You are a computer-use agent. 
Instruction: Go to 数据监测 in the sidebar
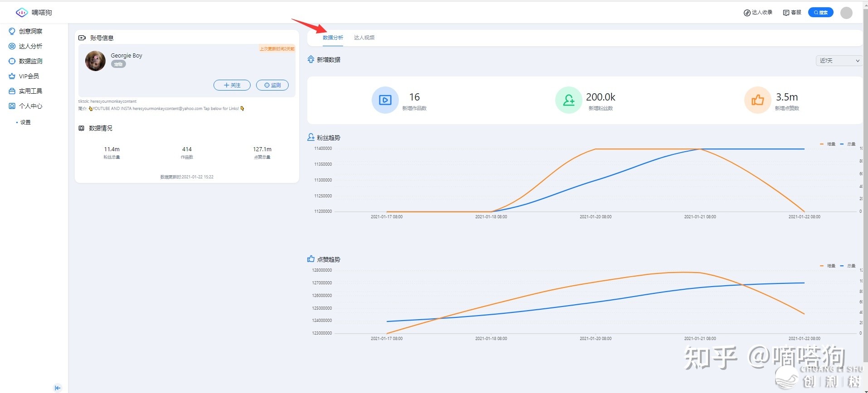[x=30, y=61]
